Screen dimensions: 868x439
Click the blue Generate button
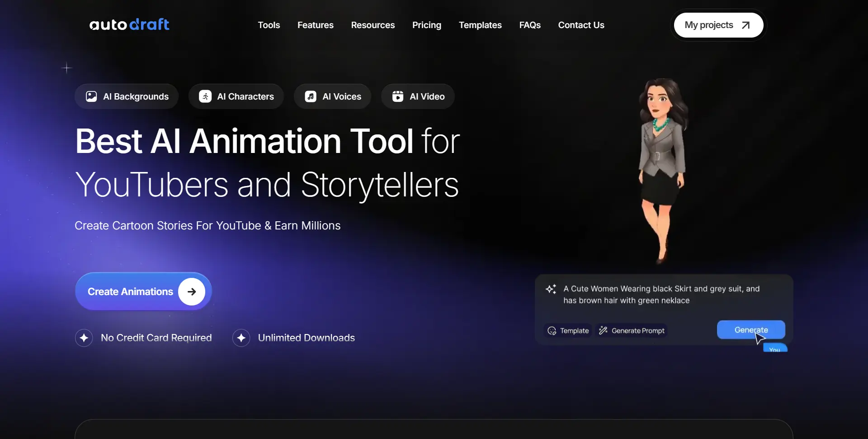point(751,330)
